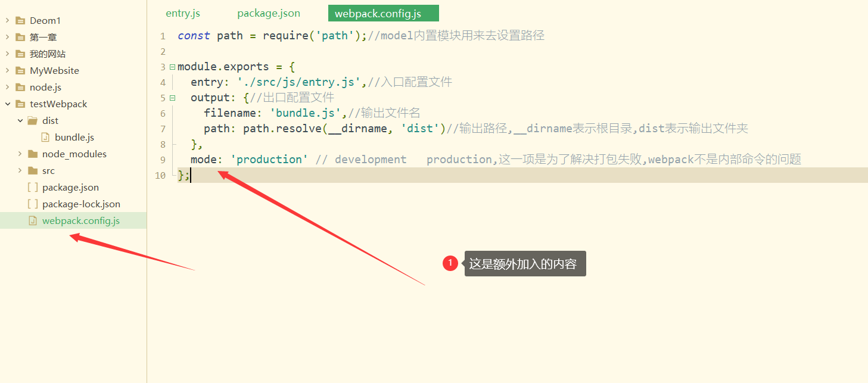Image resolution: width=868 pixels, height=383 pixels.
Task: Click the 第一章 folder icon
Action: (20, 37)
